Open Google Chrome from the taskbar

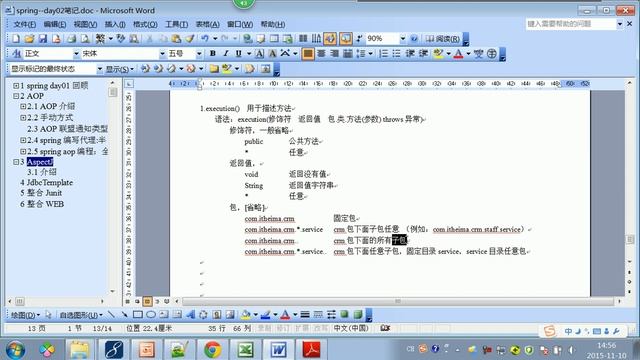coord(213,350)
